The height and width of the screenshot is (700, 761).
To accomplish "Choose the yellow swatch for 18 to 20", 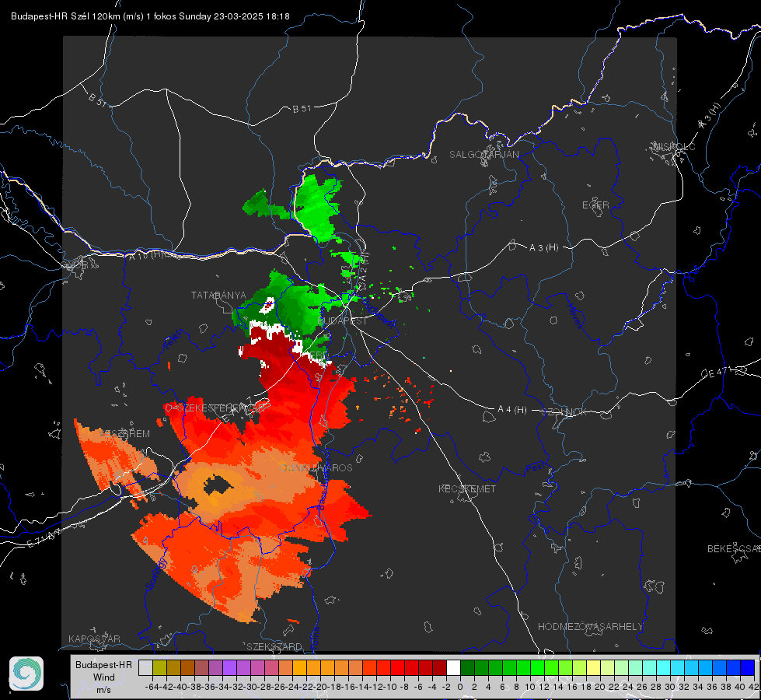I will tap(593, 668).
